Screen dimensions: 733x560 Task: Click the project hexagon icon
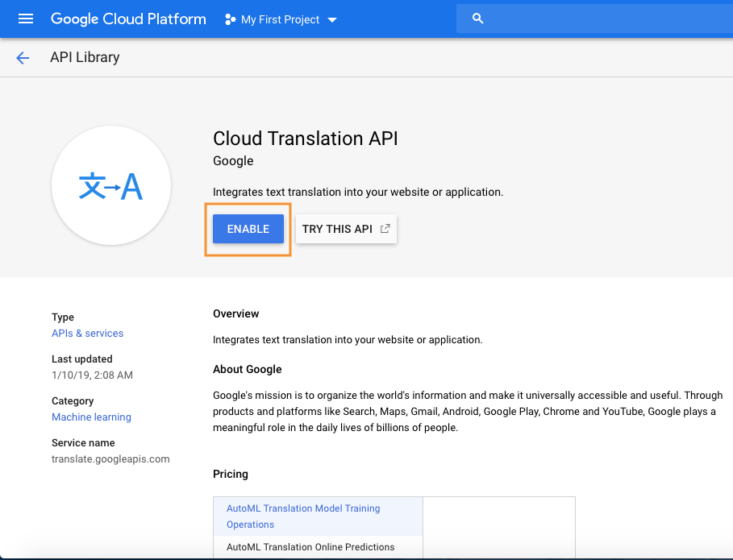tap(230, 19)
